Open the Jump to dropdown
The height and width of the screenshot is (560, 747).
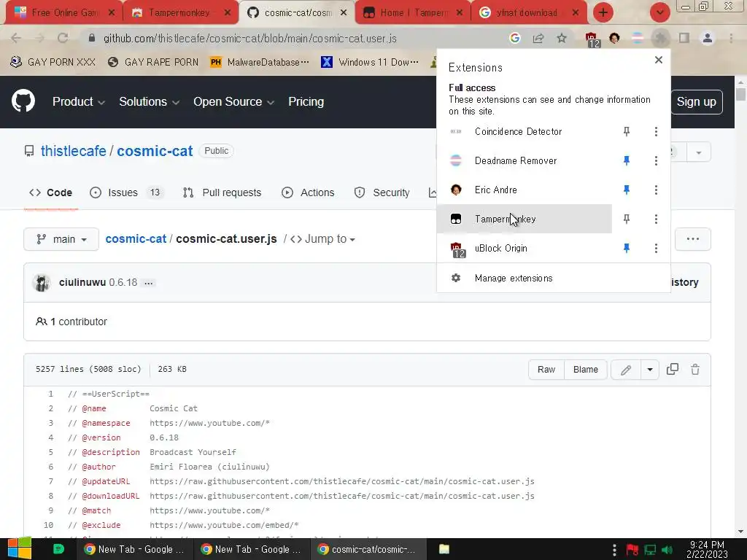[x=322, y=239]
